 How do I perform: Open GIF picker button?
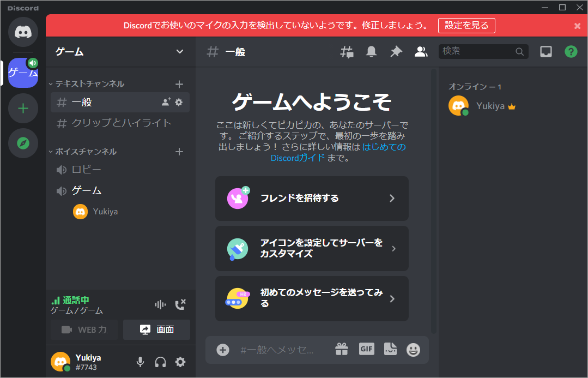pyautogui.click(x=366, y=349)
